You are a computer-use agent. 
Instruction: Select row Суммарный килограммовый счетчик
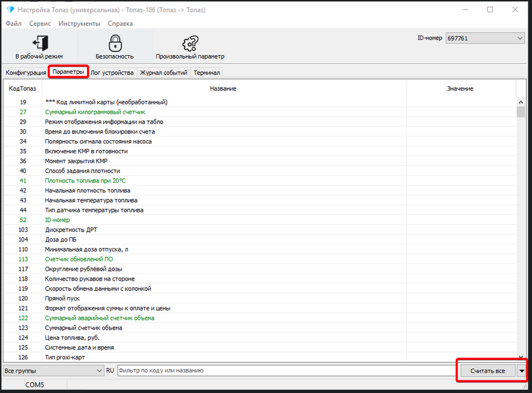[260, 112]
